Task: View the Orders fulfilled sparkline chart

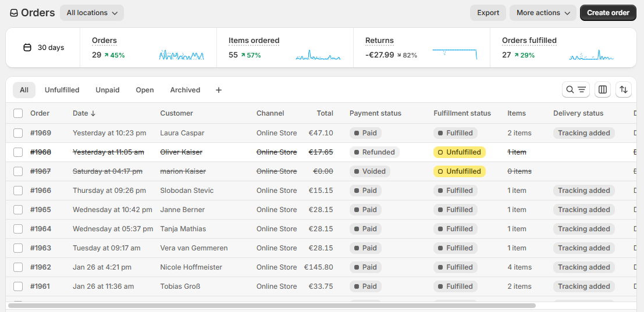Action: pos(592,55)
